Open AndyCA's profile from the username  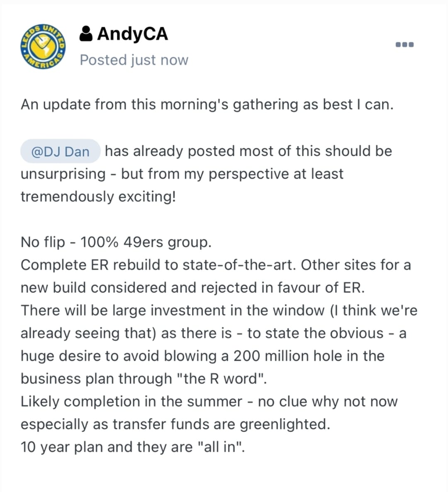pyautogui.click(x=132, y=34)
